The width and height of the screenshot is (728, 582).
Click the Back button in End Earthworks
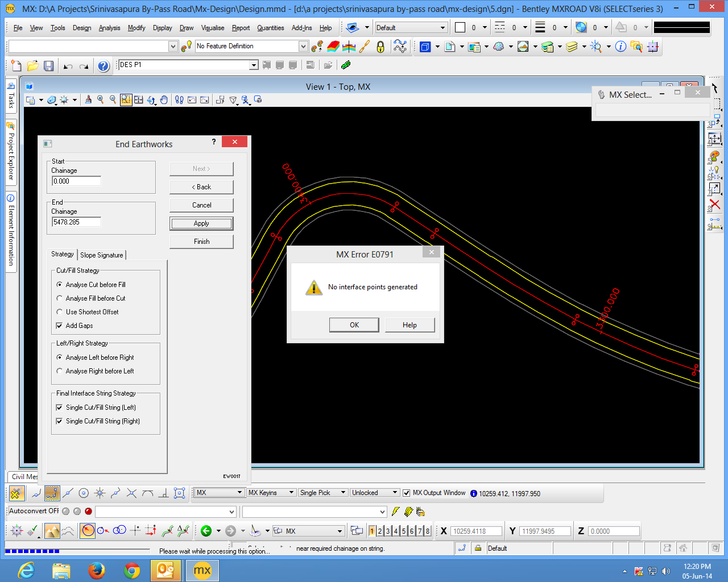coord(201,187)
